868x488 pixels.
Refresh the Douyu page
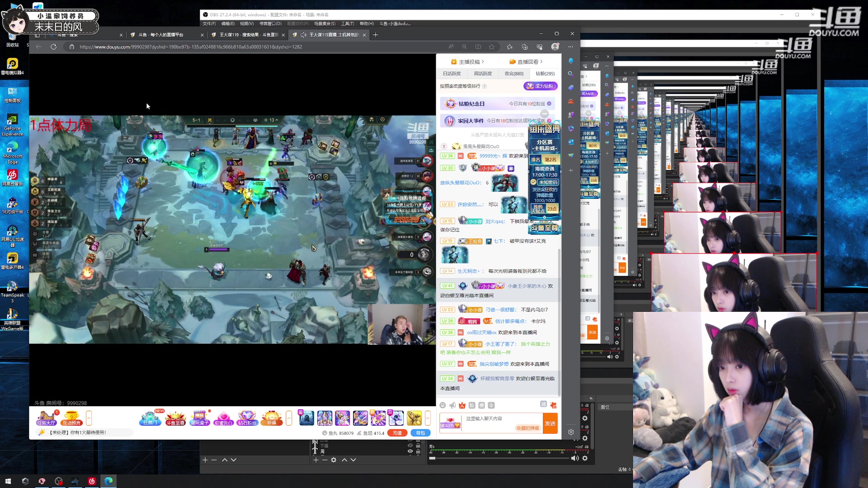53,47
